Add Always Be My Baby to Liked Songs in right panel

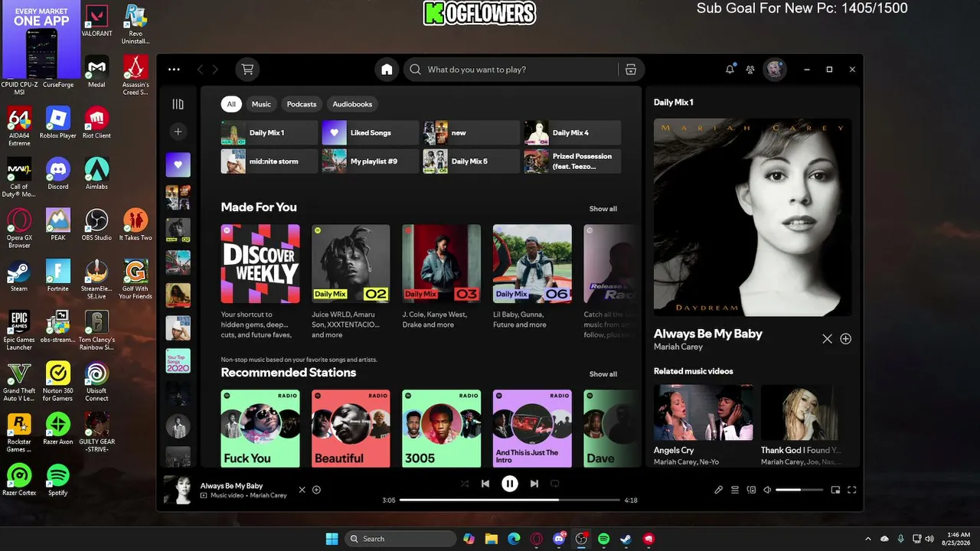tap(845, 338)
